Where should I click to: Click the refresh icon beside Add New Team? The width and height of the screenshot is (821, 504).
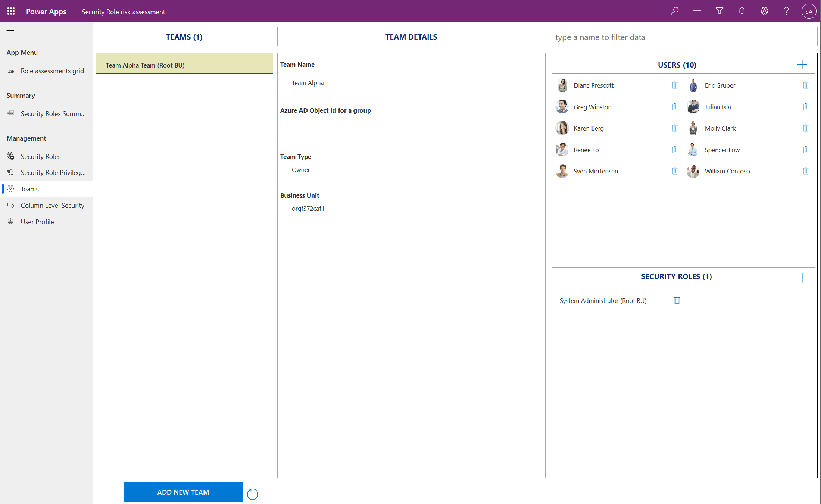pos(252,494)
